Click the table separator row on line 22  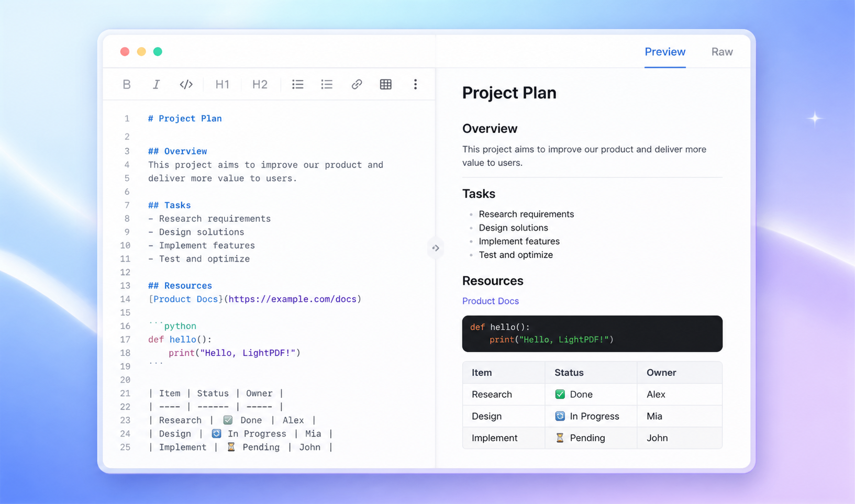216,407
